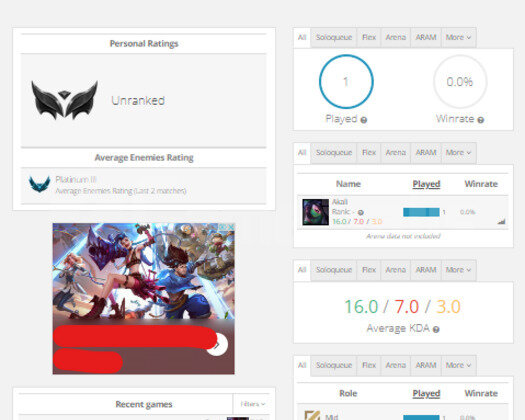This screenshot has height=420, width=525.
Task: Expand More dropdown above the champions table
Action: [x=458, y=152]
